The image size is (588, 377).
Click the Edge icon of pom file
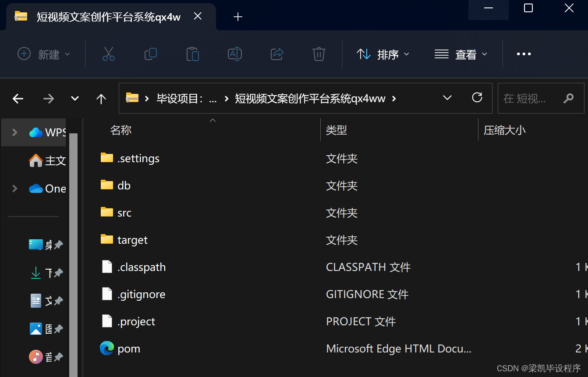pos(107,349)
